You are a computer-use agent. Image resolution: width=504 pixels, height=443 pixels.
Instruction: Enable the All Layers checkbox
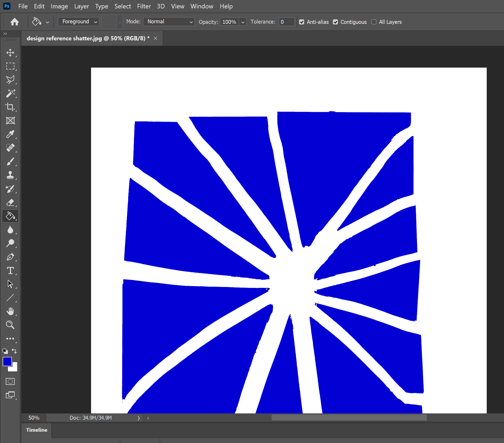pos(374,22)
